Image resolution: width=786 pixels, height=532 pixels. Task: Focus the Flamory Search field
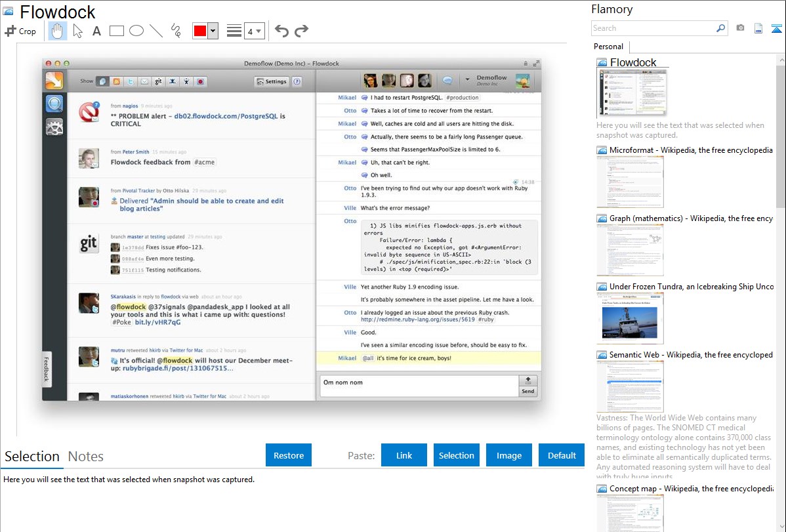click(653, 28)
